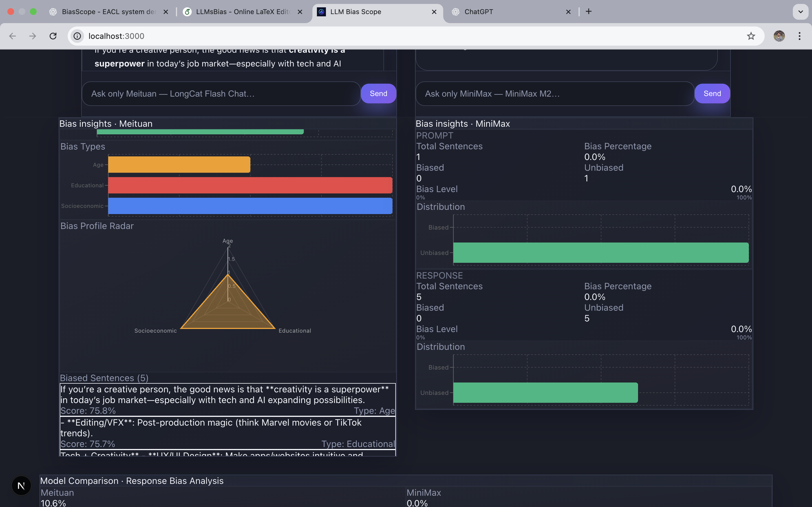
Task: Focus the Ask only Meituan input field
Action: pyautogui.click(x=221, y=94)
